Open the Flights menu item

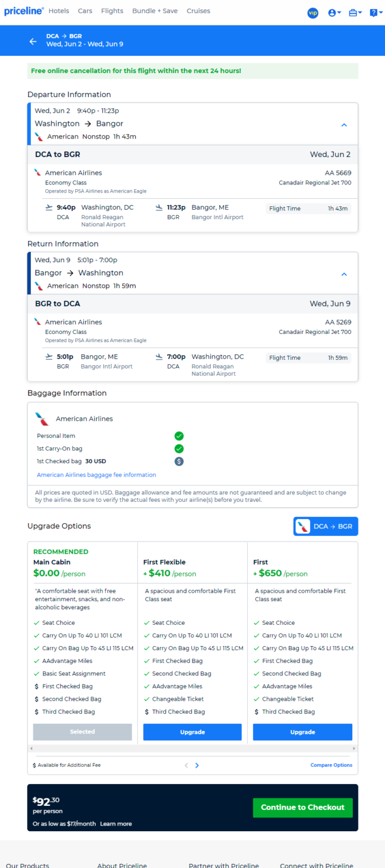click(112, 11)
